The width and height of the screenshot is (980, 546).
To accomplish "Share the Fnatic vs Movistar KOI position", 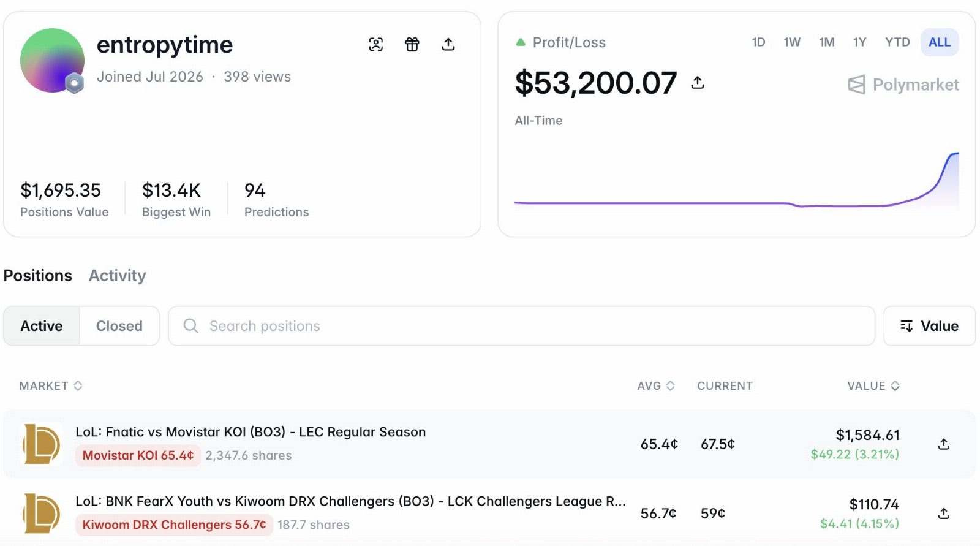I will pyautogui.click(x=944, y=444).
